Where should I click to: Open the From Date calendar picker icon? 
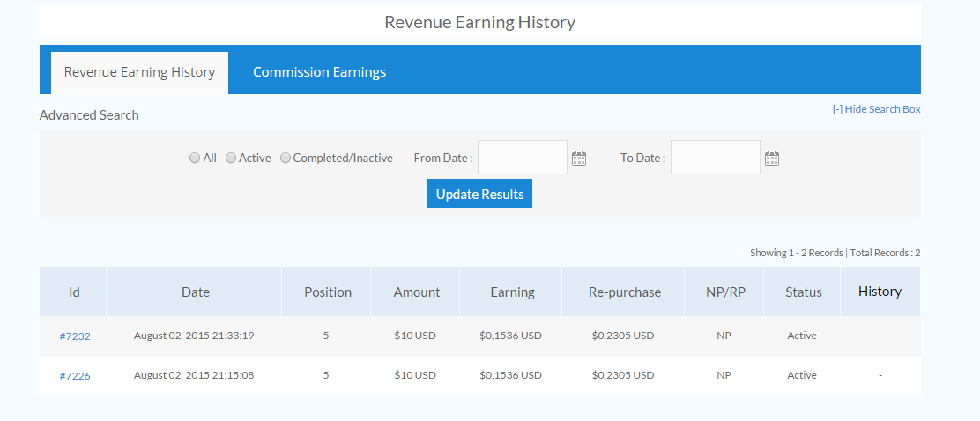click(579, 159)
